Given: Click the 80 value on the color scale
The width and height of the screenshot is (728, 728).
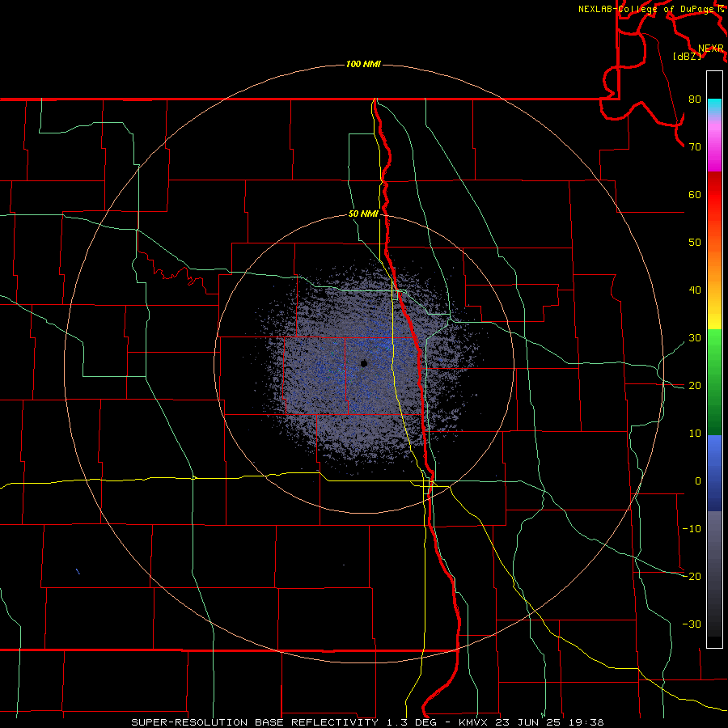Looking at the screenshot, I should 695,99.
